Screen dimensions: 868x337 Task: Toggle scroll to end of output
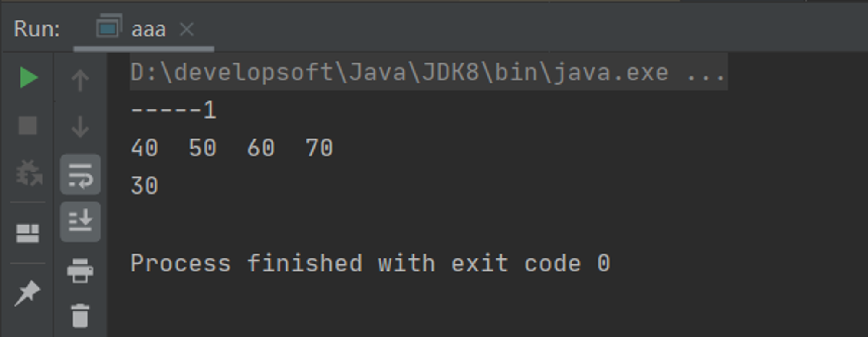tap(80, 221)
